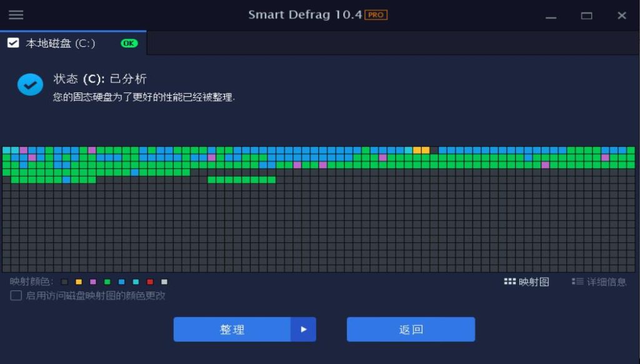Click the 返回 back button
The height and width of the screenshot is (364, 640).
coord(411,330)
